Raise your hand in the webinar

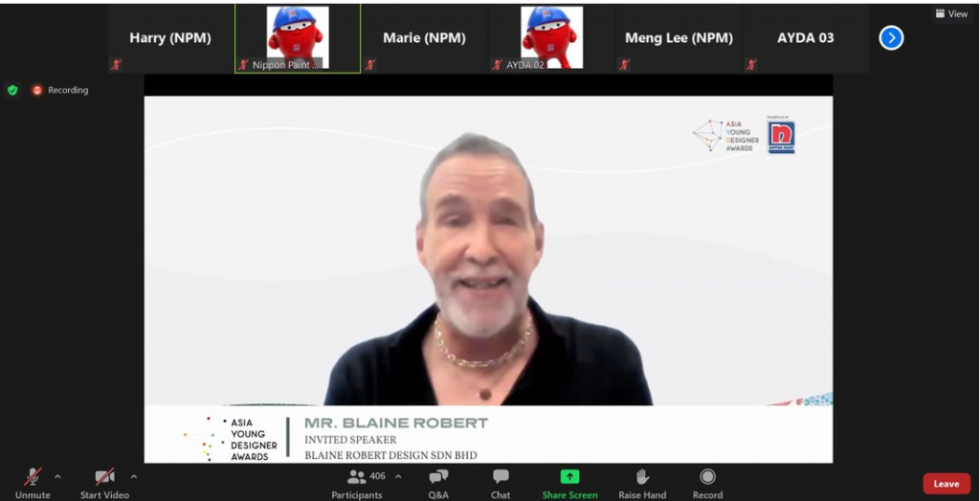(642, 482)
